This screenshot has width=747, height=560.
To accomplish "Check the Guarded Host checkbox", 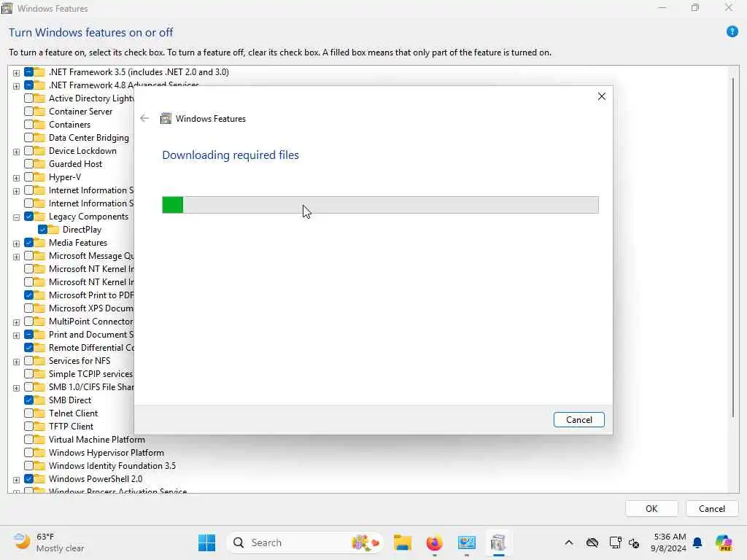I will pos(28,164).
